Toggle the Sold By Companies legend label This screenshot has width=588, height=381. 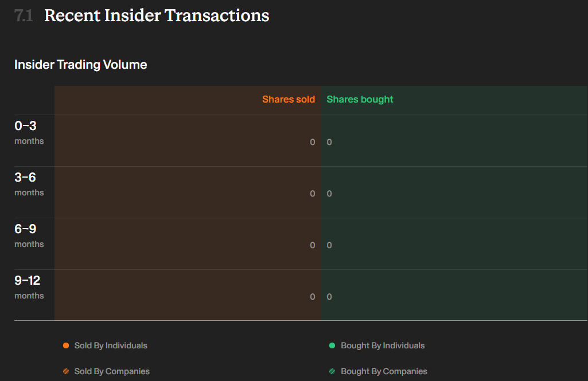[112, 371]
